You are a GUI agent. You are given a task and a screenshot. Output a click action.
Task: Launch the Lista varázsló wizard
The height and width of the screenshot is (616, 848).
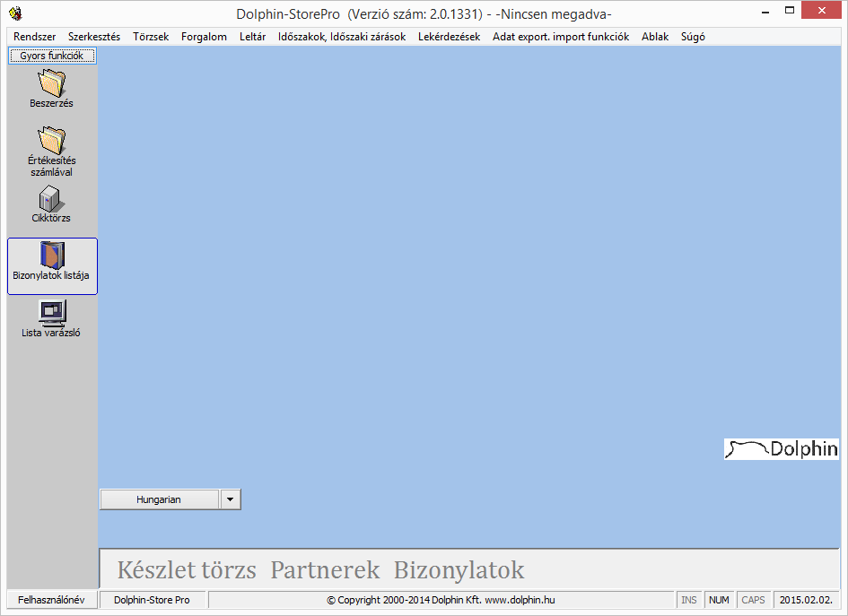51,319
